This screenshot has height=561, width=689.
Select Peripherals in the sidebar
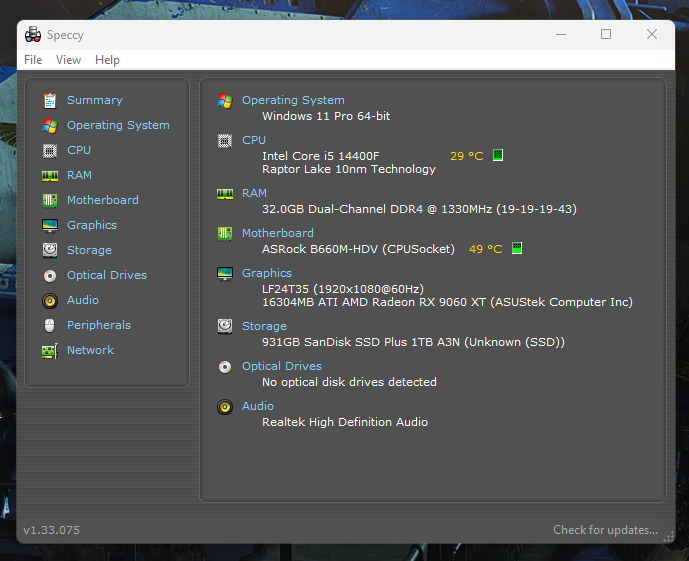[99, 325]
